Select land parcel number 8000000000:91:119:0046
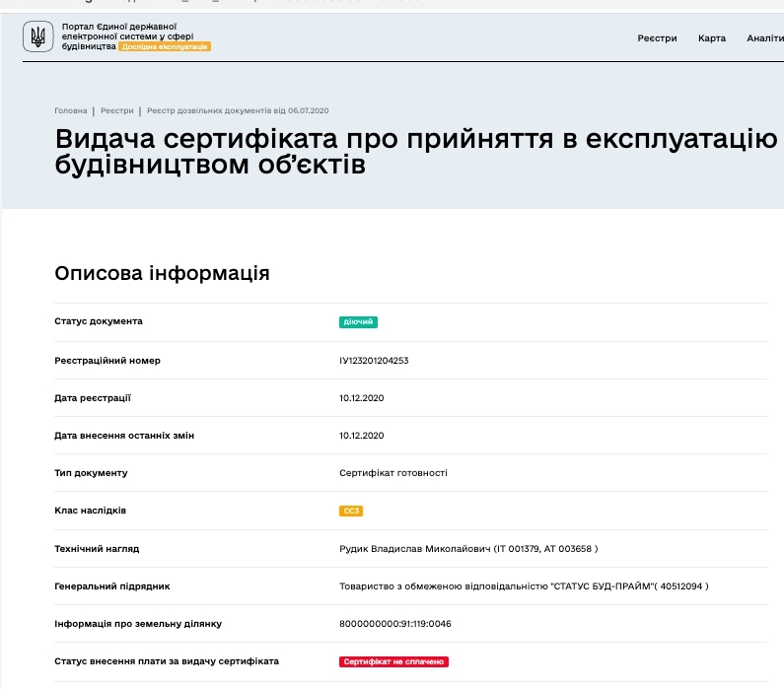 [x=395, y=624]
